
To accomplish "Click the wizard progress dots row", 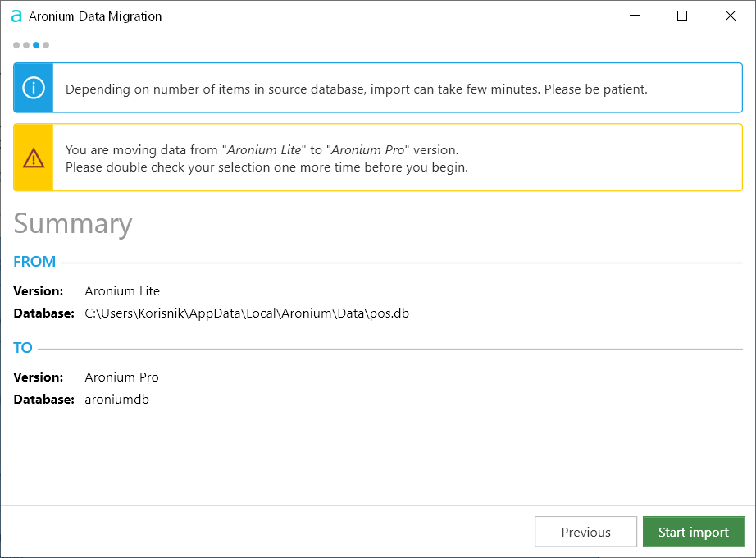I will click(30, 45).
